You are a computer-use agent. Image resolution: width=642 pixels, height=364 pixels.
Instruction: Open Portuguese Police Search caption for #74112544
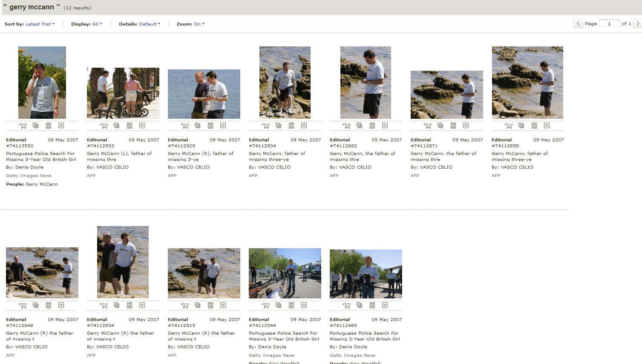283,336
